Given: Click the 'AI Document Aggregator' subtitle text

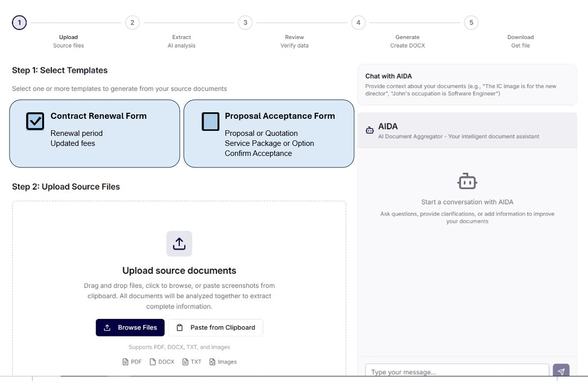Looking at the screenshot, I should [x=459, y=137].
